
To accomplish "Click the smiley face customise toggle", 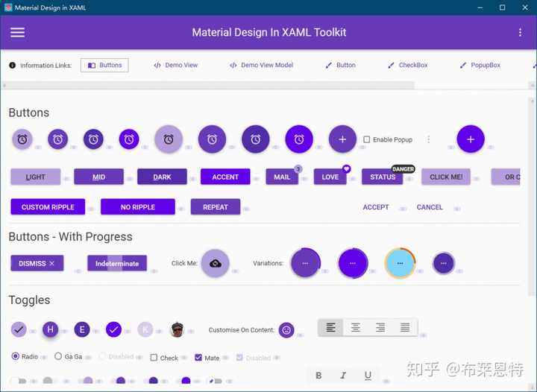I will [x=286, y=330].
